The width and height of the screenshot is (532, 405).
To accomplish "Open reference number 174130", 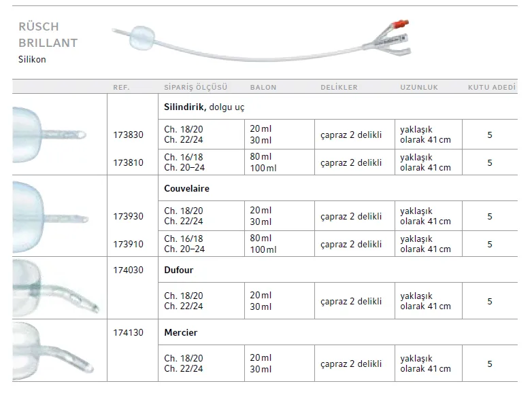I will [128, 333].
